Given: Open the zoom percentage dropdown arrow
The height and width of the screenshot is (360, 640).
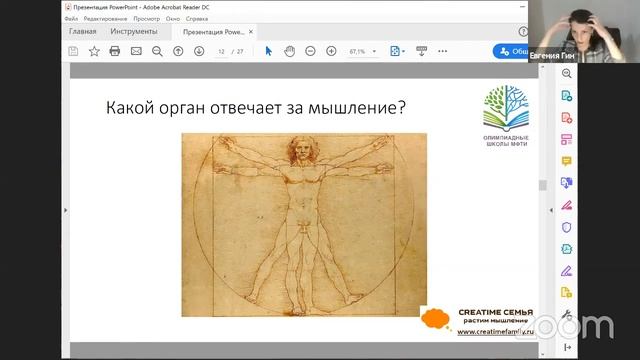Looking at the screenshot, I should pos(374,51).
